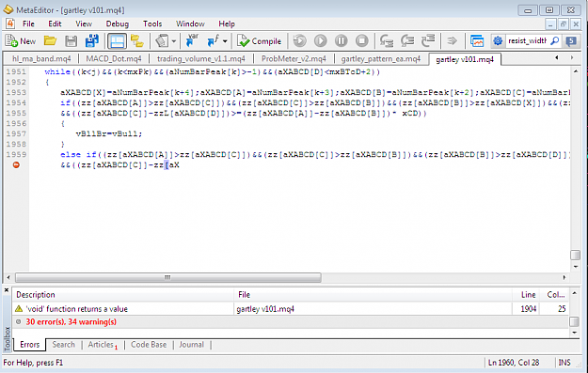Save all open files
The image size is (588, 373).
click(x=92, y=41)
